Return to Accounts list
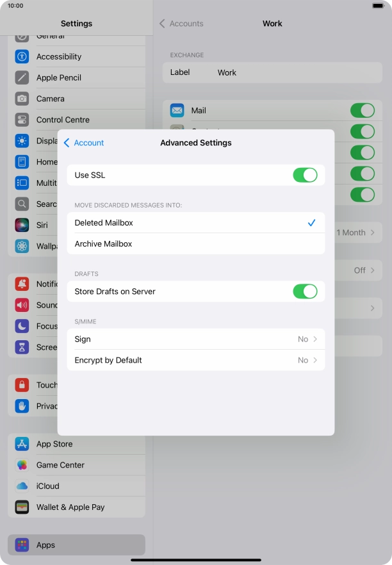 click(x=181, y=24)
